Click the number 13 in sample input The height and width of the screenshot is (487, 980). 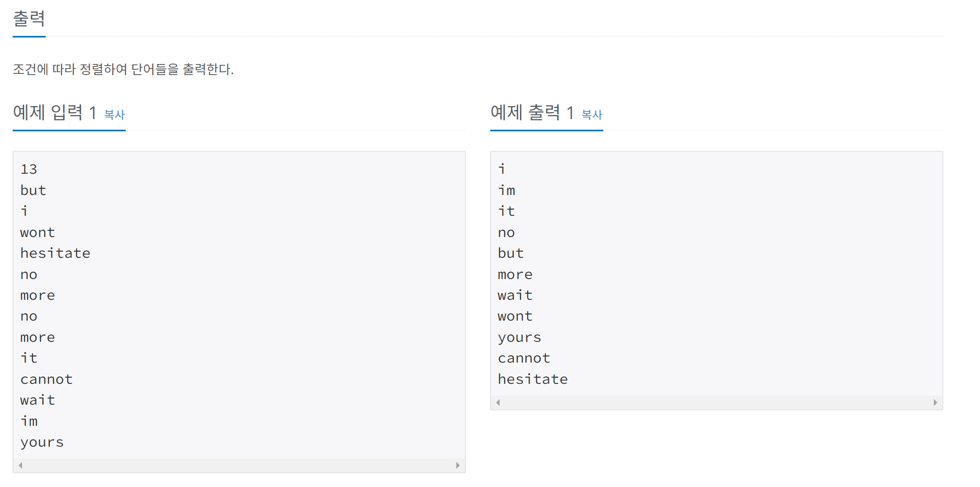29,169
